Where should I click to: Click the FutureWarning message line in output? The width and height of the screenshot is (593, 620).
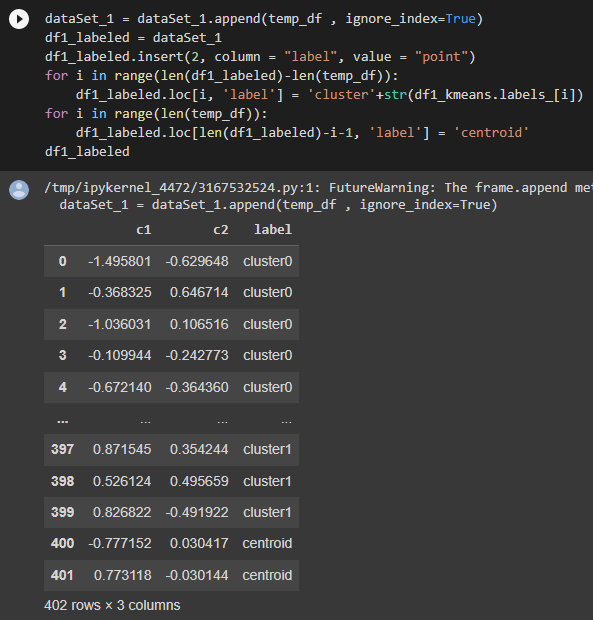click(x=319, y=188)
